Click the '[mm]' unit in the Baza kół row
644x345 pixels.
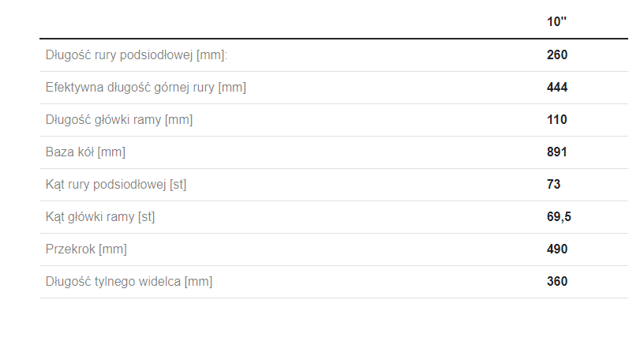coord(111,152)
